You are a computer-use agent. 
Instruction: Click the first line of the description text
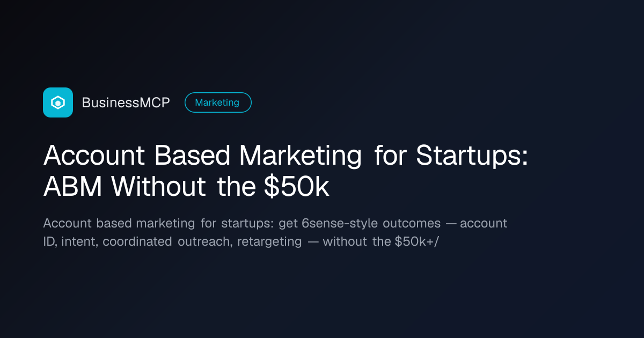[x=275, y=223]
